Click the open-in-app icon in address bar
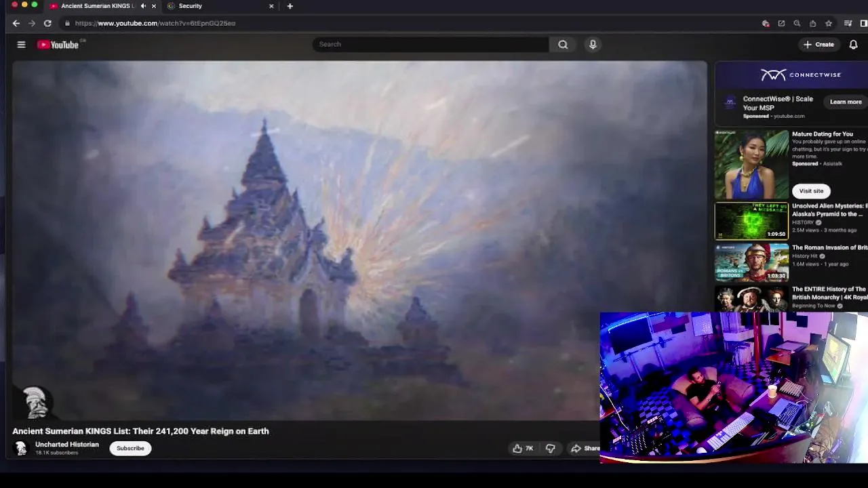Image resolution: width=868 pixels, height=488 pixels. click(x=781, y=23)
